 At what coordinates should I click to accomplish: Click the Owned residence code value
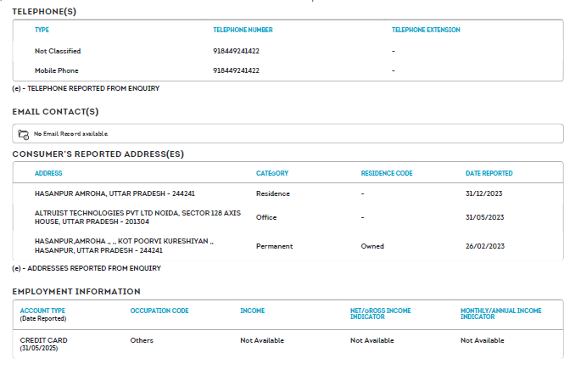pyautogui.click(x=372, y=246)
